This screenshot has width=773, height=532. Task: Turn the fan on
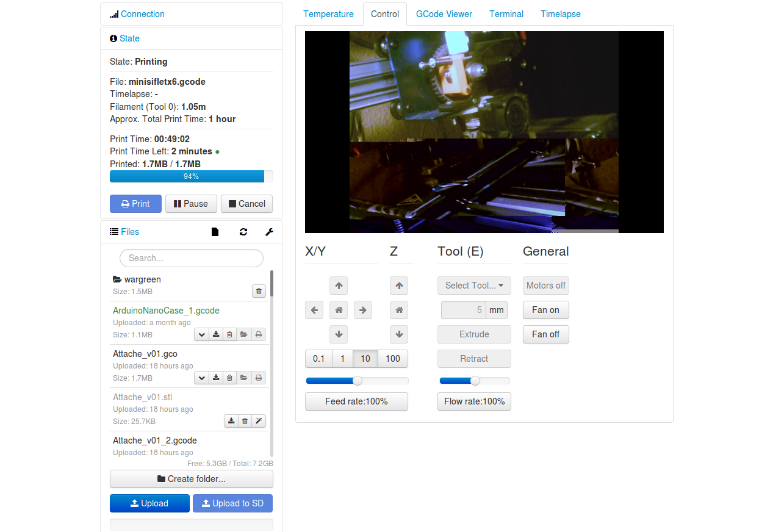pos(545,310)
